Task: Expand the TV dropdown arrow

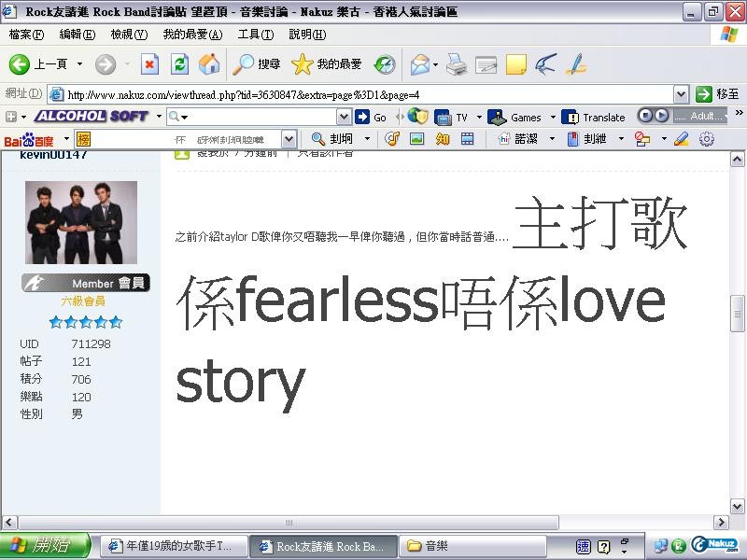Action: click(479, 117)
